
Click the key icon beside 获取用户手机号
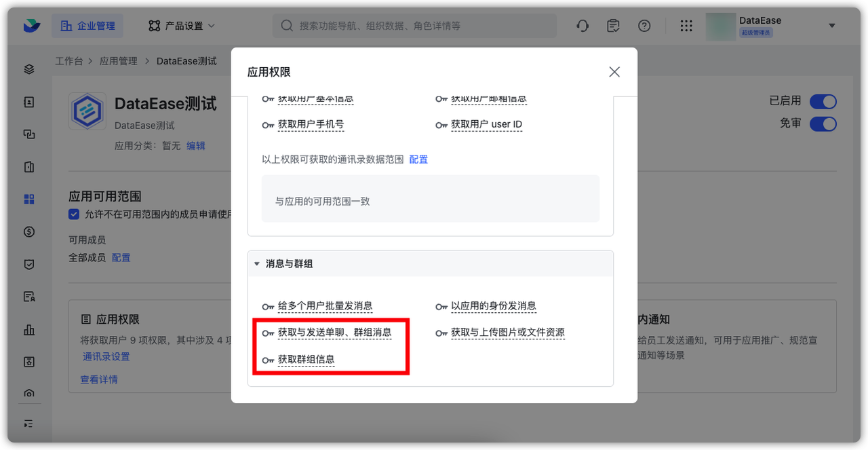269,126
